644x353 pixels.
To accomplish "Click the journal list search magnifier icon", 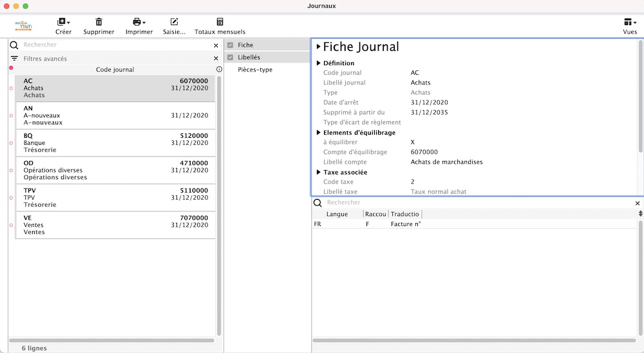I will pyautogui.click(x=14, y=45).
